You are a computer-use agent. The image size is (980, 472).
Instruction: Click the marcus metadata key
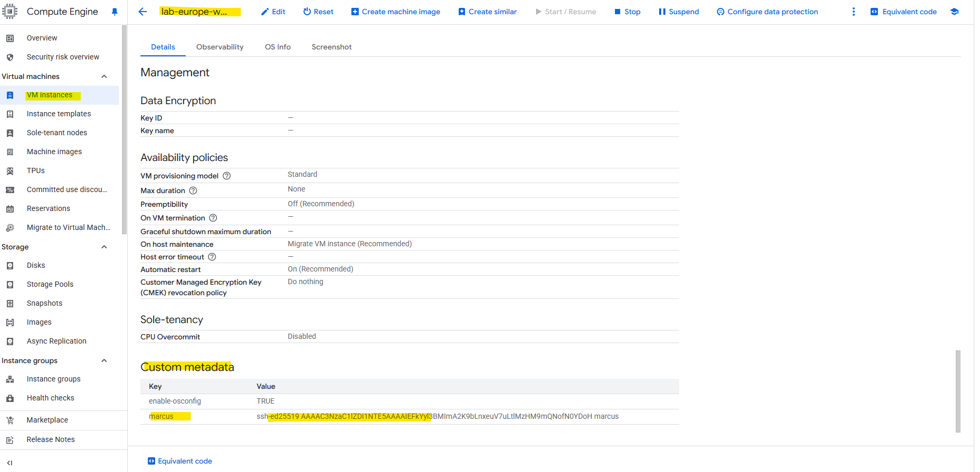click(161, 416)
